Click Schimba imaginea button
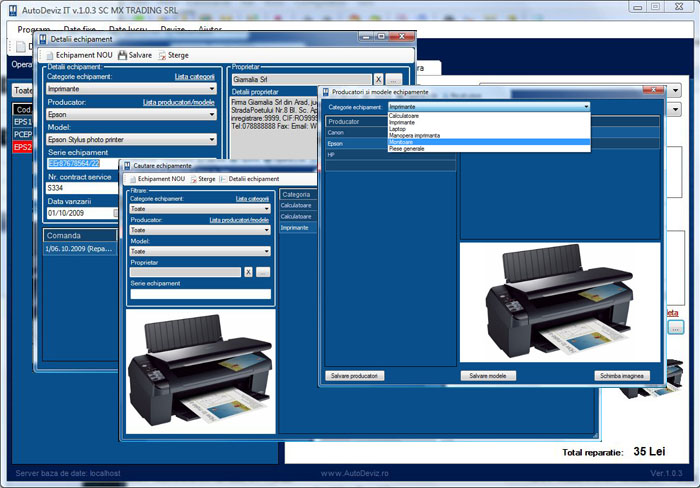700x488 pixels. [622, 376]
